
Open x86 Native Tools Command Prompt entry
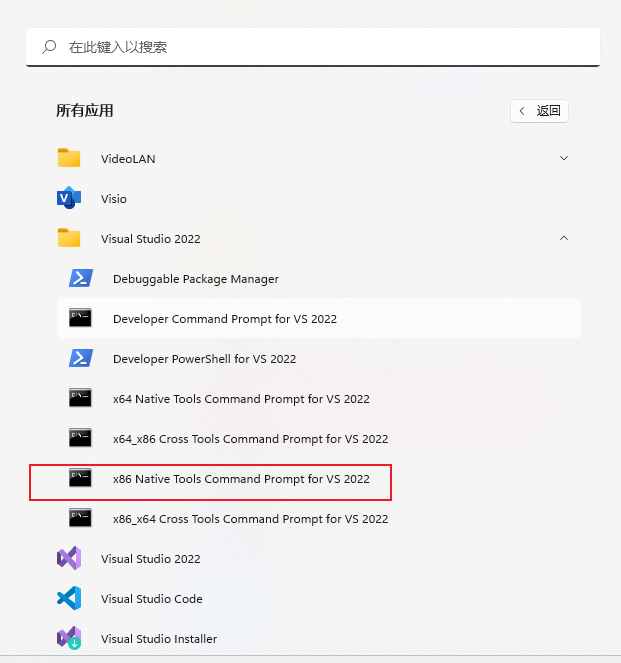(x=241, y=479)
